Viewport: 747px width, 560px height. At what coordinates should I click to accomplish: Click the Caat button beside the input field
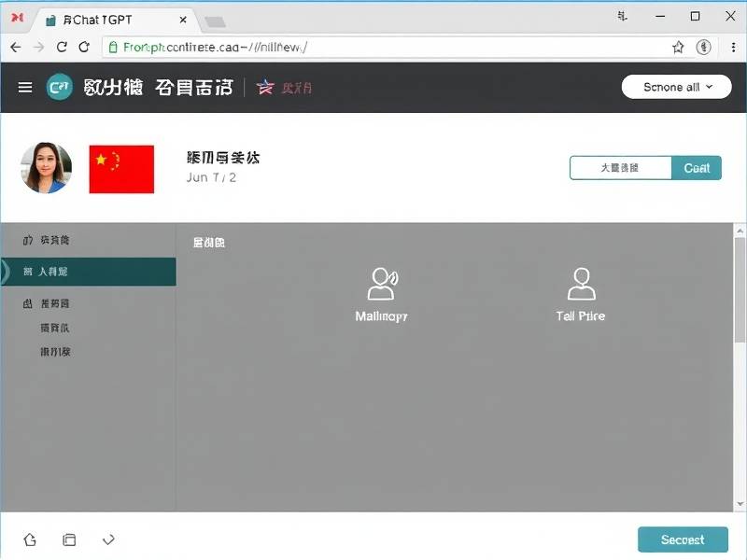click(x=697, y=168)
